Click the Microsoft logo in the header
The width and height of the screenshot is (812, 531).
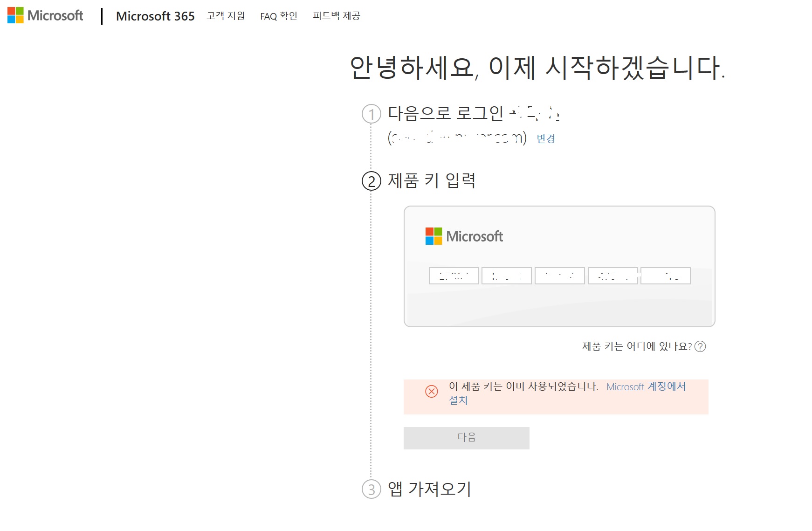pos(45,15)
